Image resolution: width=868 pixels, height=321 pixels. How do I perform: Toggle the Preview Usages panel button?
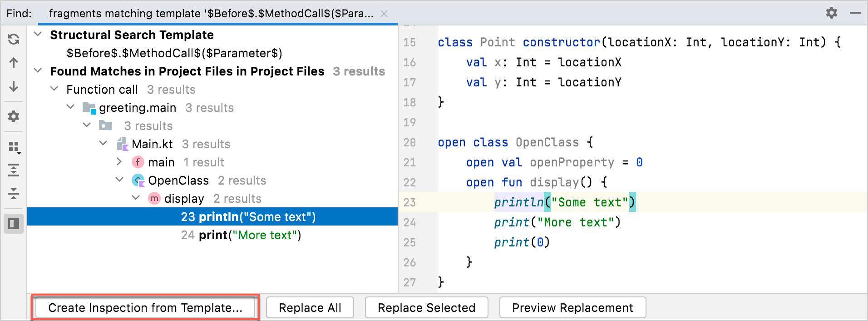click(14, 224)
